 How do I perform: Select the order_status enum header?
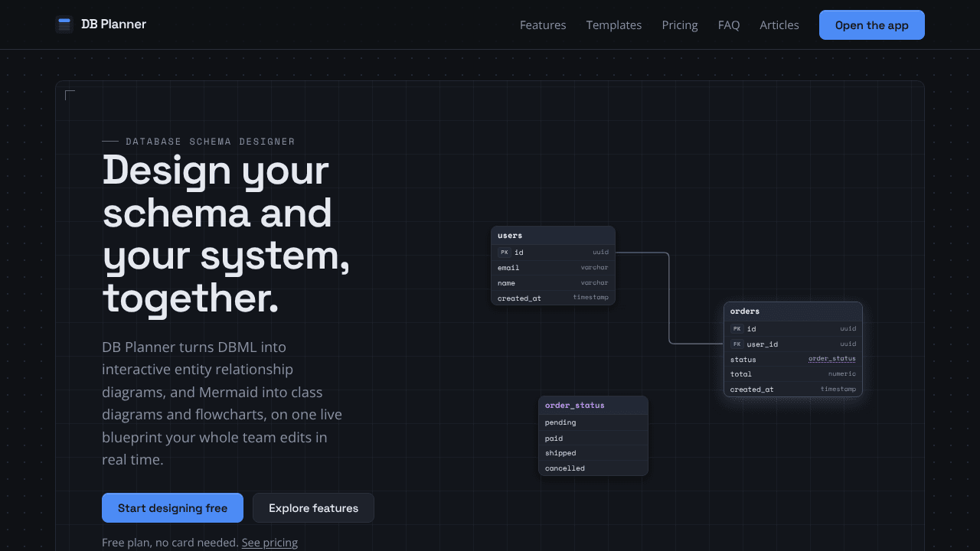[x=593, y=406]
